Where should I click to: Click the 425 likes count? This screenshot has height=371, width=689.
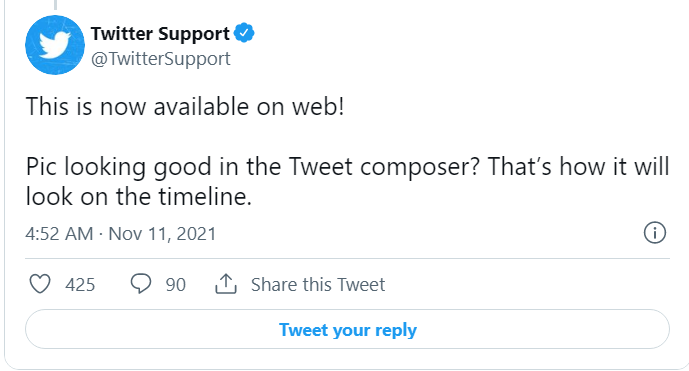pyautogui.click(x=80, y=285)
